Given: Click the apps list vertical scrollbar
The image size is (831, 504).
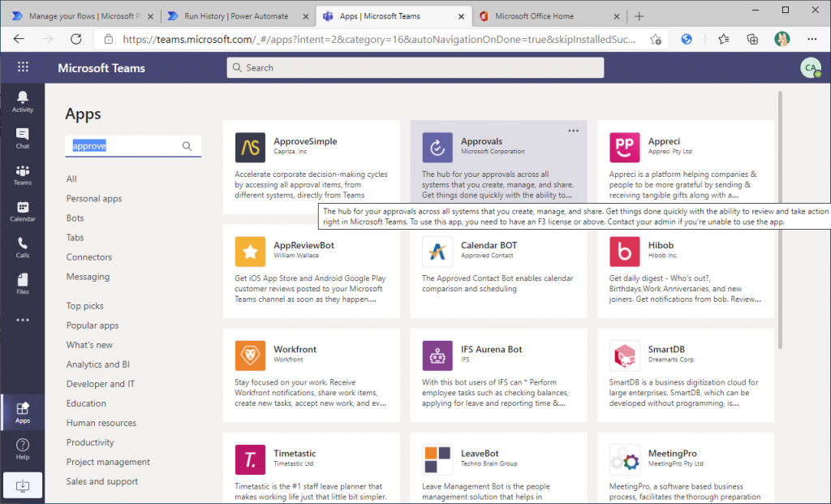Looking at the screenshot, I should tap(780, 220).
